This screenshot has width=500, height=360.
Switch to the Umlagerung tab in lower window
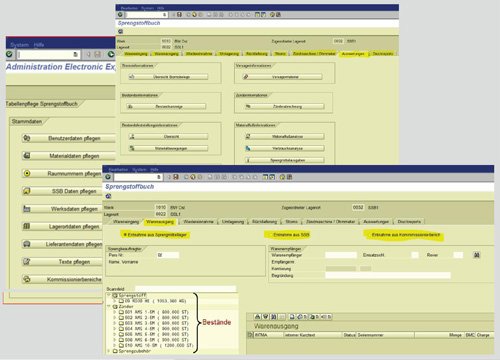click(233, 222)
